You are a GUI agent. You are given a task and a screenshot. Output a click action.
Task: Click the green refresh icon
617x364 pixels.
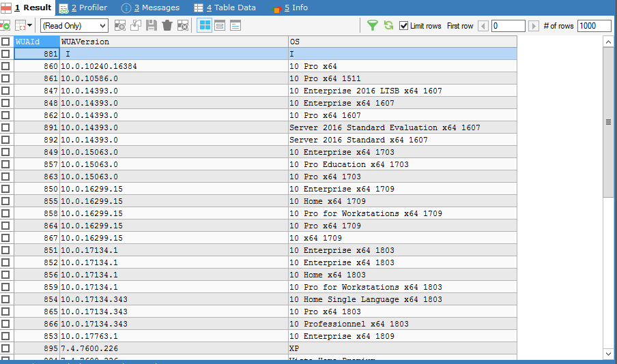point(388,25)
